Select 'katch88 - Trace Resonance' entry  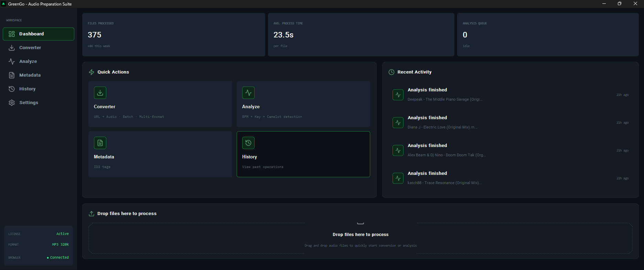pos(444,183)
